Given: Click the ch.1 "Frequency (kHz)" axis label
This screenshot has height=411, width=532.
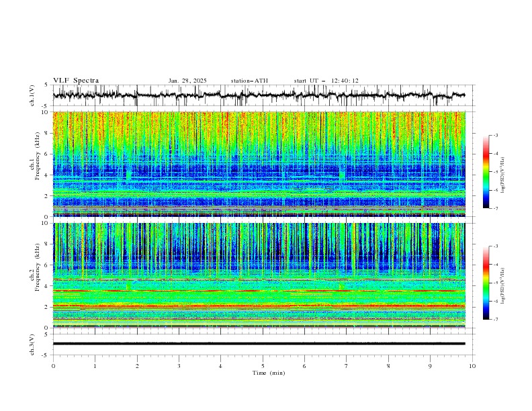Looking at the screenshot, I should coord(38,156).
